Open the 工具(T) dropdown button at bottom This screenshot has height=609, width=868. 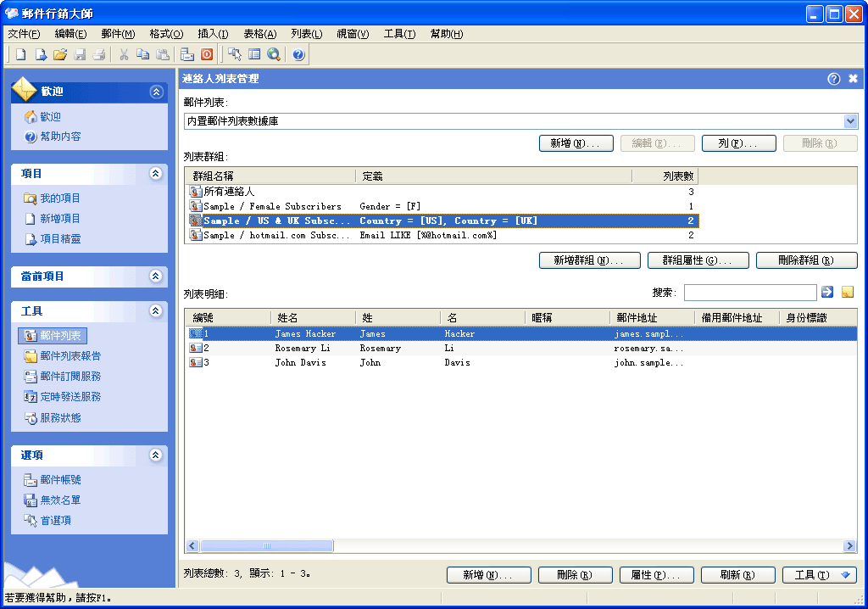(x=819, y=575)
